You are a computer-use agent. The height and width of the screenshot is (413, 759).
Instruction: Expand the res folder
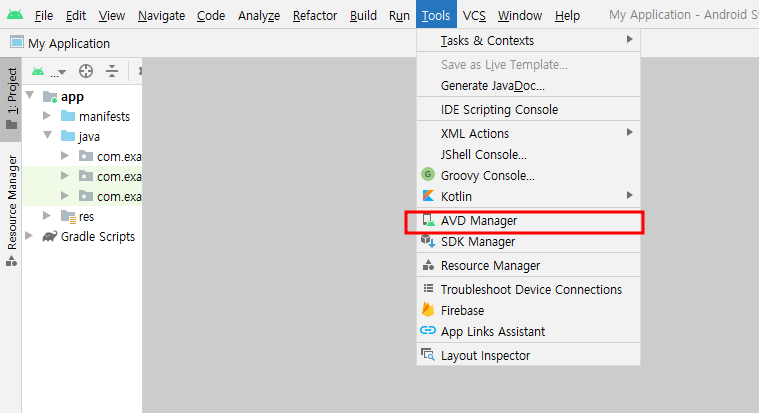(x=46, y=215)
